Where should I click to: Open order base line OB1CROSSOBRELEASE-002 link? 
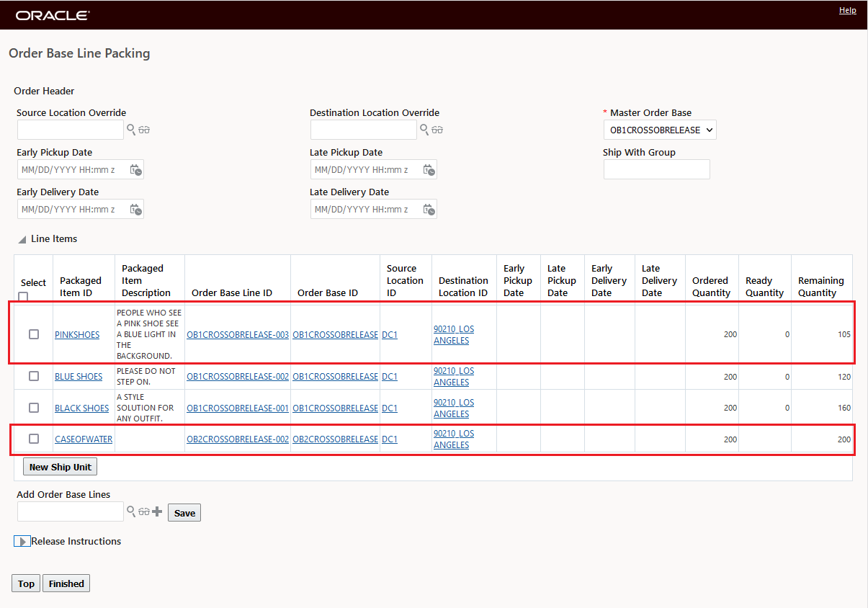(x=238, y=376)
